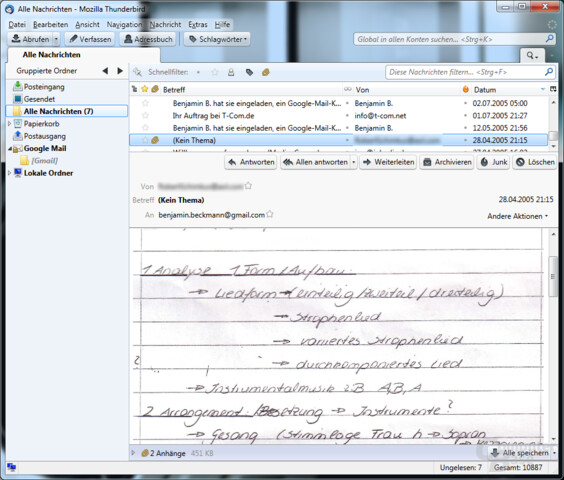Viewport: 564px width, 480px height.
Task: Select the Google Mail account
Action: [x=45, y=148]
